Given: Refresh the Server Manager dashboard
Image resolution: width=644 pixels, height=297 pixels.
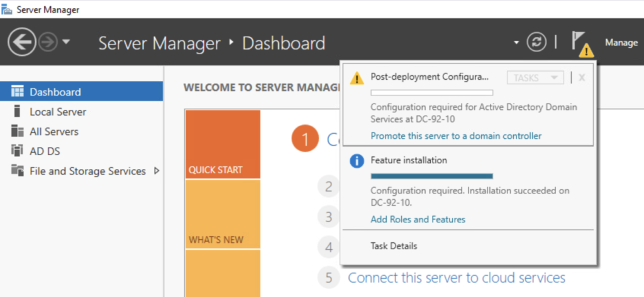Looking at the screenshot, I should click(536, 43).
